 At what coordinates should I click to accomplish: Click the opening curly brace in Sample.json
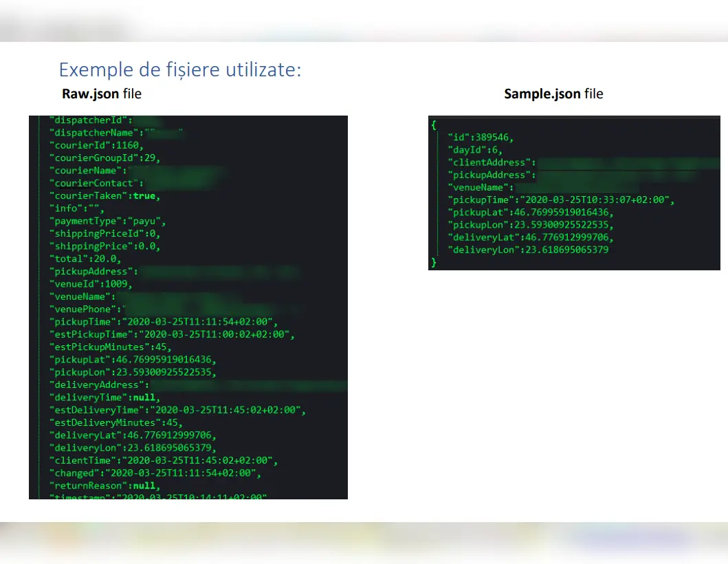434,124
